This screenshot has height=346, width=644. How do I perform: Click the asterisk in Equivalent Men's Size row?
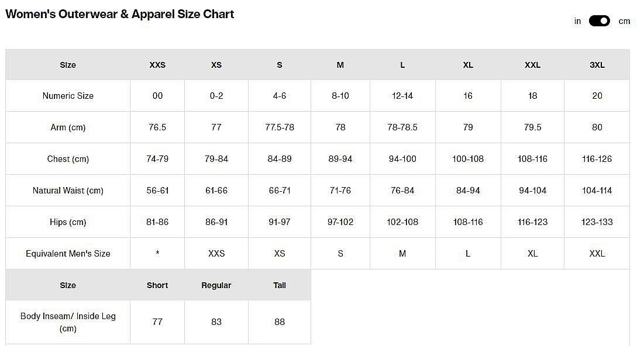tap(157, 254)
